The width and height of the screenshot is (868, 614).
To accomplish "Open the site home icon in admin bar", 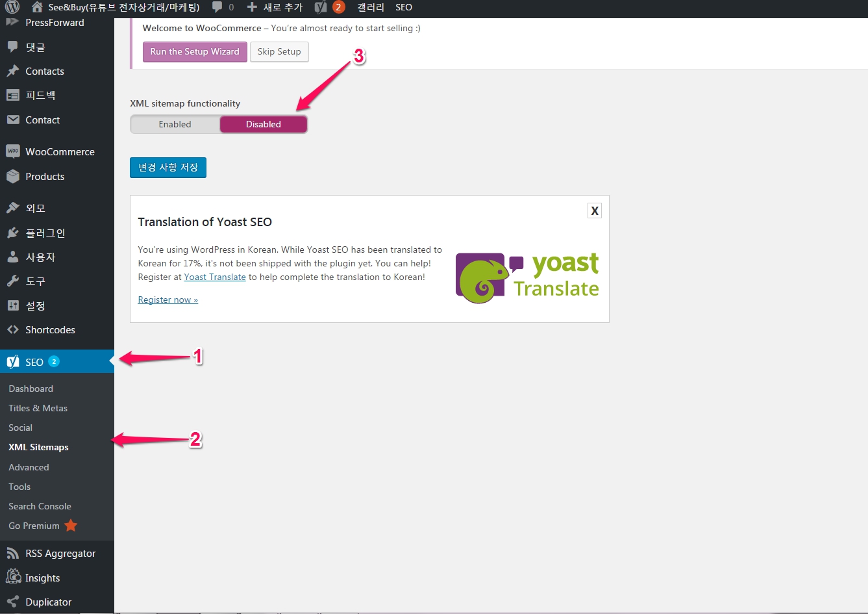I will click(x=38, y=8).
